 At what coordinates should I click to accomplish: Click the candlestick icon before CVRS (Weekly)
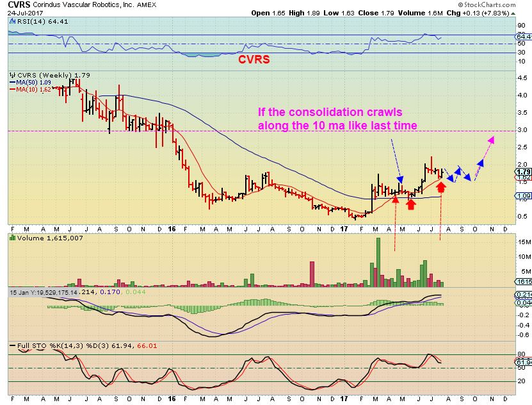pos(13,75)
